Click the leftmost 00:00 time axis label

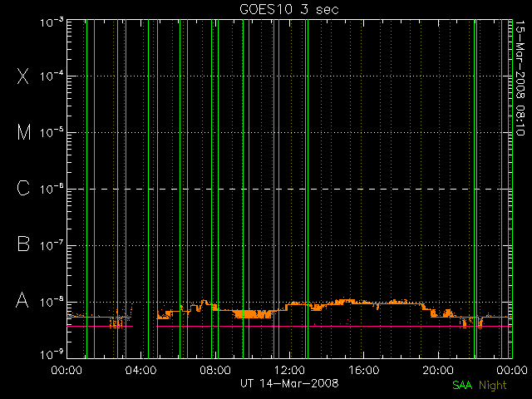click(66, 370)
